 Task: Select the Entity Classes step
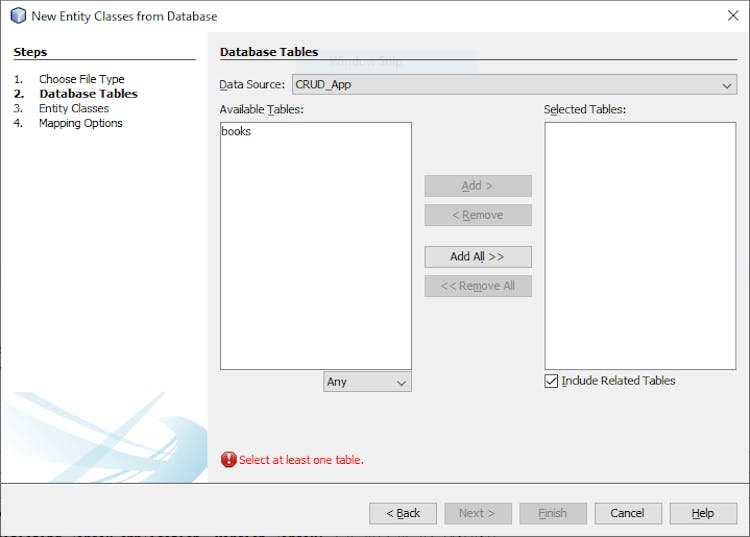click(x=73, y=108)
